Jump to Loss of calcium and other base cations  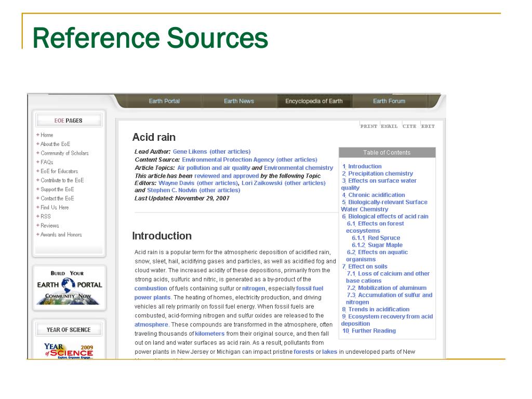coord(388,277)
